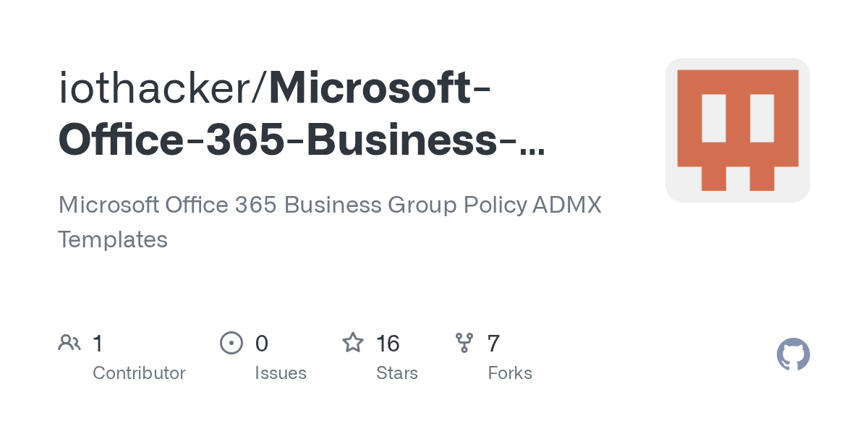
Task: Click the word ADMX in the description
Action: tap(567, 205)
